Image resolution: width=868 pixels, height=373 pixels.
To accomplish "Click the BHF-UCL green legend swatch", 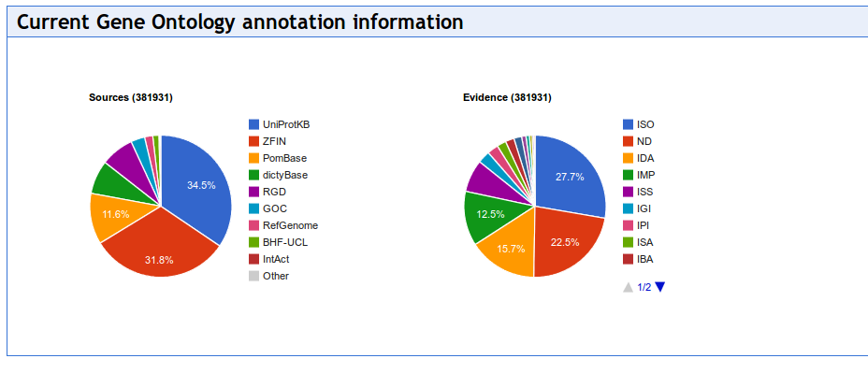I will 254,242.
